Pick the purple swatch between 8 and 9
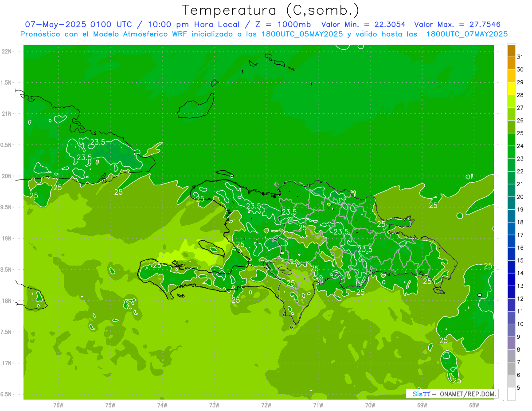 (x=511, y=343)
